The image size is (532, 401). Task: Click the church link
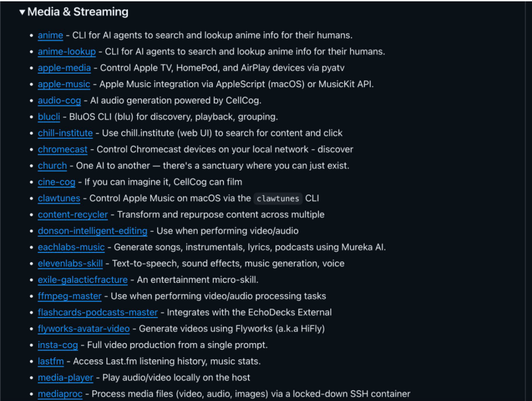pyautogui.click(x=52, y=165)
